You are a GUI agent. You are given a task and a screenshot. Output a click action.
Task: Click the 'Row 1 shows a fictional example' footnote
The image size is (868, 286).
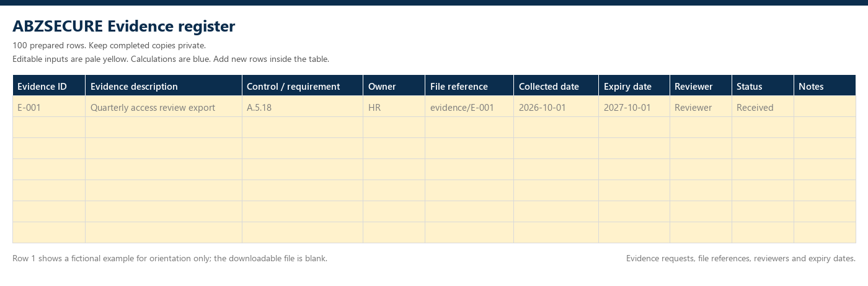pyautogui.click(x=170, y=258)
